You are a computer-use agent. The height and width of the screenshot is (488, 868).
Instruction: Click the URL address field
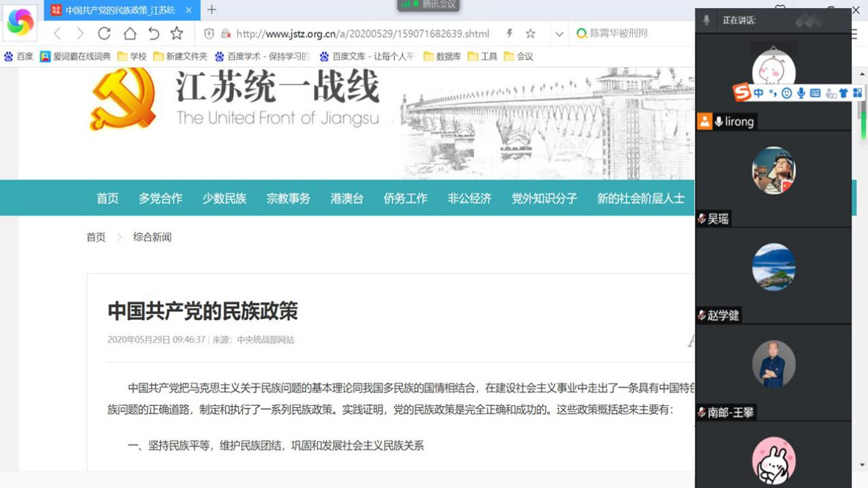[x=363, y=33]
